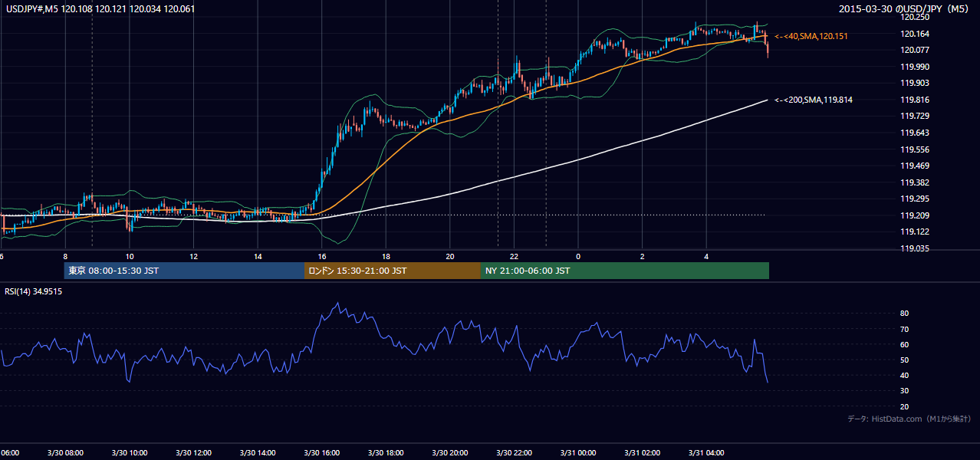
Task: Click the bottom time label 3/31 04:00
Action: tap(706, 452)
